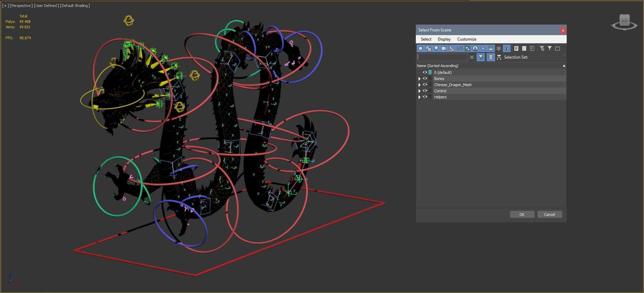644x293 pixels.
Task: Open advanced filter settings (funnel with gear)
Action: pyautogui.click(x=542, y=49)
